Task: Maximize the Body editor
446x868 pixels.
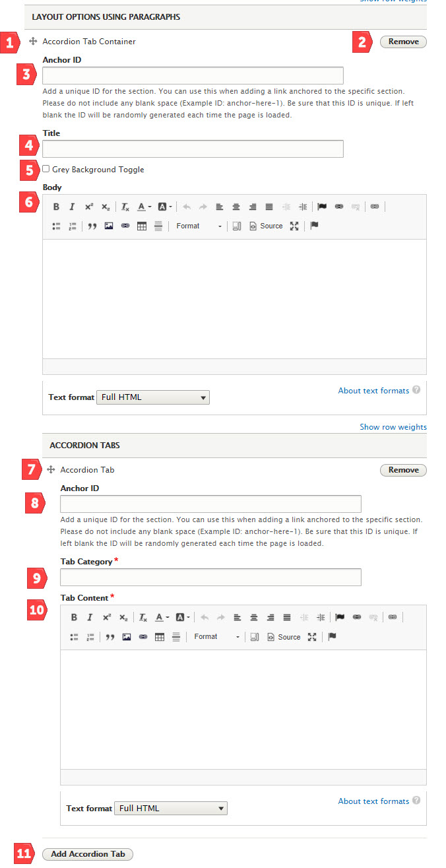Action: (x=294, y=226)
